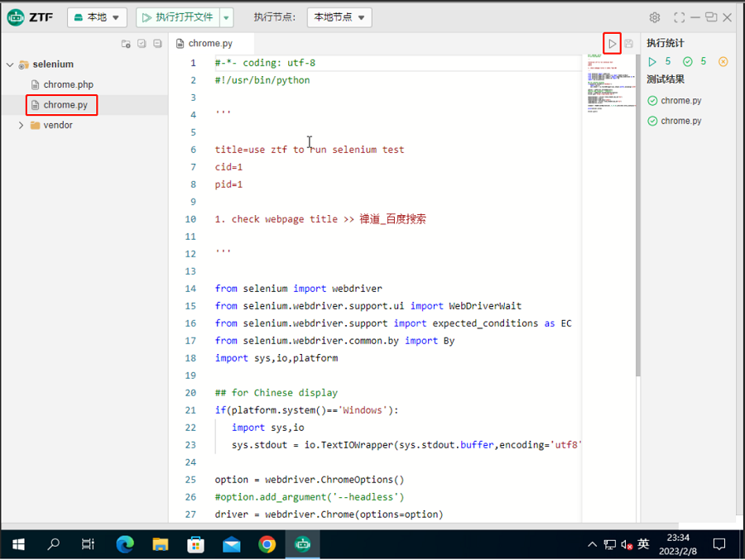Image resolution: width=745 pixels, height=560 pixels.
Task: Click the '## for Chinese display' comment
Action: coord(276,393)
